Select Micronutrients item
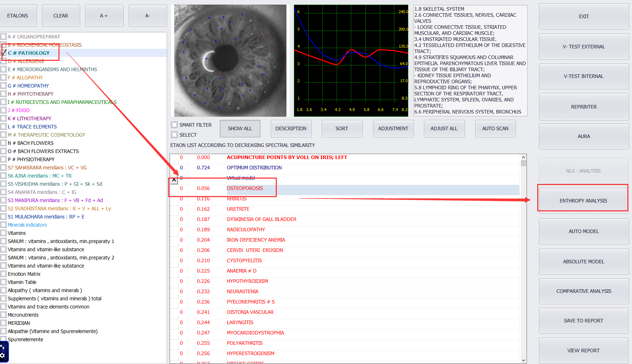The height and width of the screenshot is (364, 632). coord(23,315)
